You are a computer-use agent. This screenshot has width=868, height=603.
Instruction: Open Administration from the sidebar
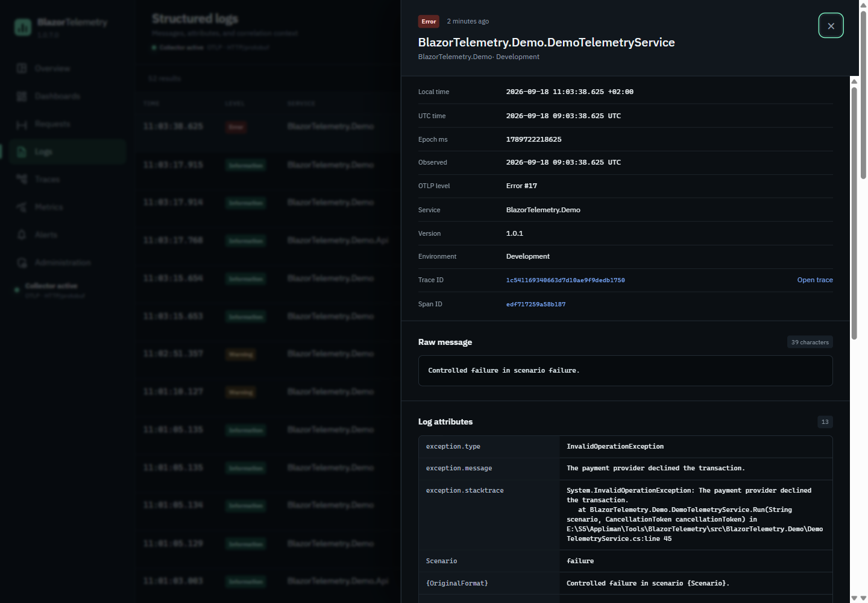tap(68, 263)
